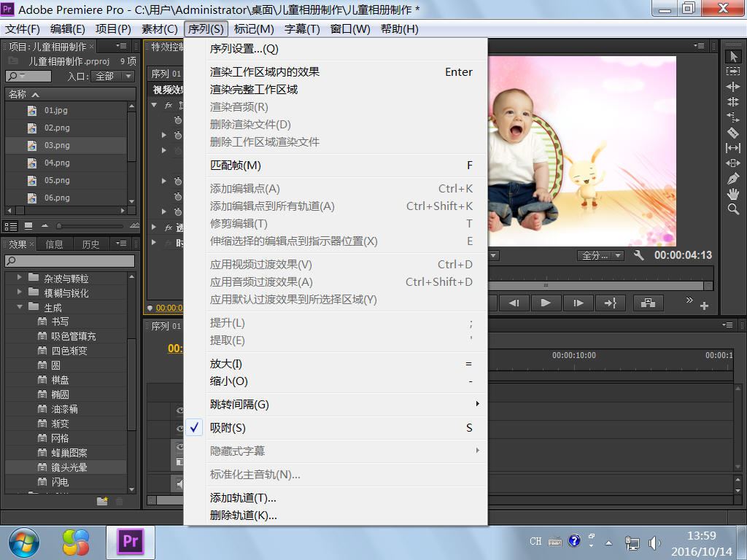The image size is (747, 560).
Task: Choose 渲染工作区域内的效果 entry
Action: click(x=336, y=72)
